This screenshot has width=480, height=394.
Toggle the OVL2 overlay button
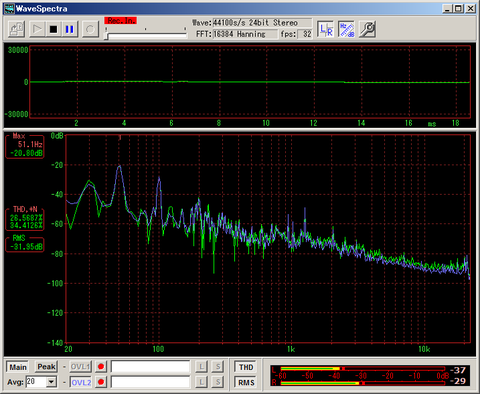point(81,382)
